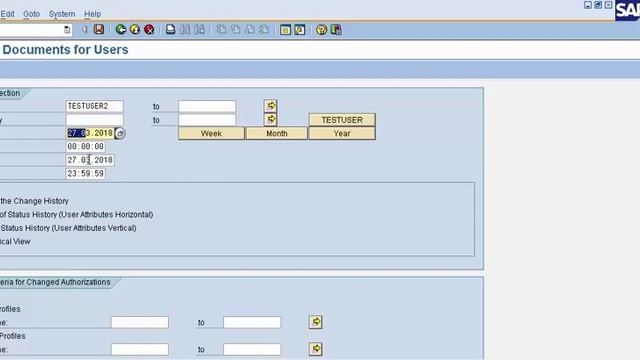This screenshot has height=360, width=640.
Task: Open the Edit menu
Action: coord(7,14)
